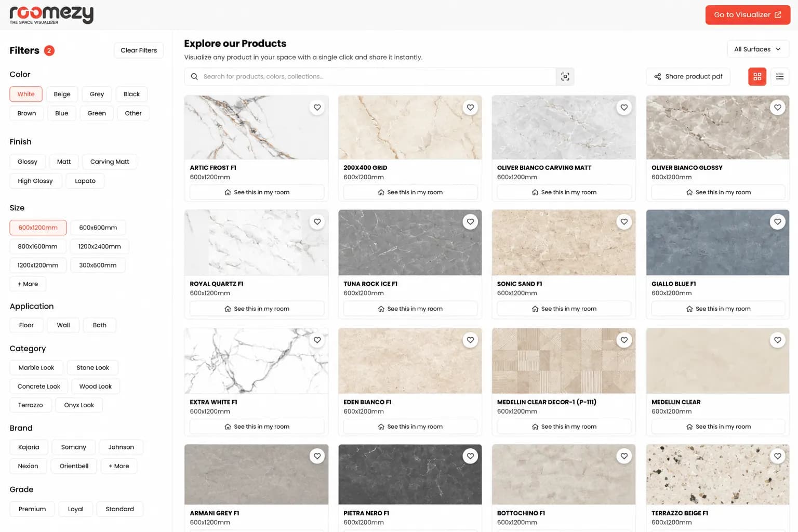Image resolution: width=798 pixels, height=532 pixels.
Task: Expand more brand options
Action: (119, 466)
